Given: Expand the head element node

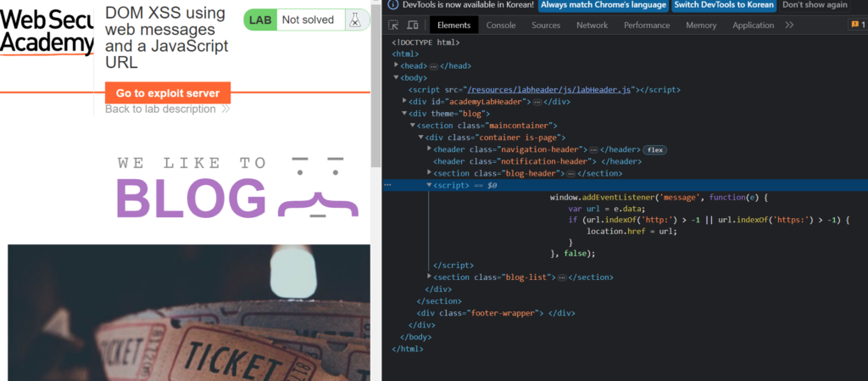Looking at the screenshot, I should tap(397, 65).
